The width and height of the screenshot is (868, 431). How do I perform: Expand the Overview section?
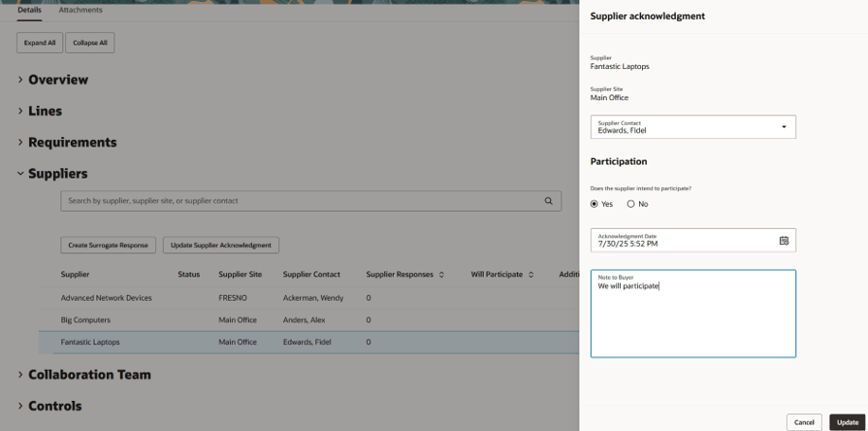[x=20, y=80]
